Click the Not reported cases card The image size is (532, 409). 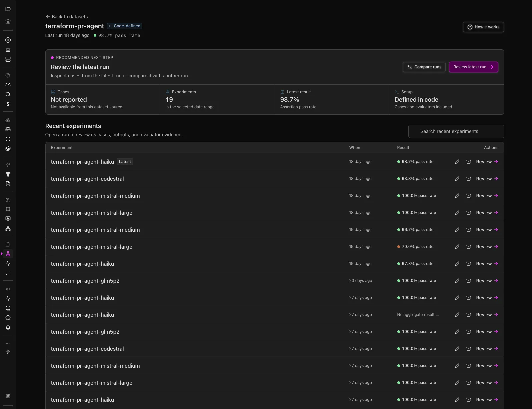103,99
